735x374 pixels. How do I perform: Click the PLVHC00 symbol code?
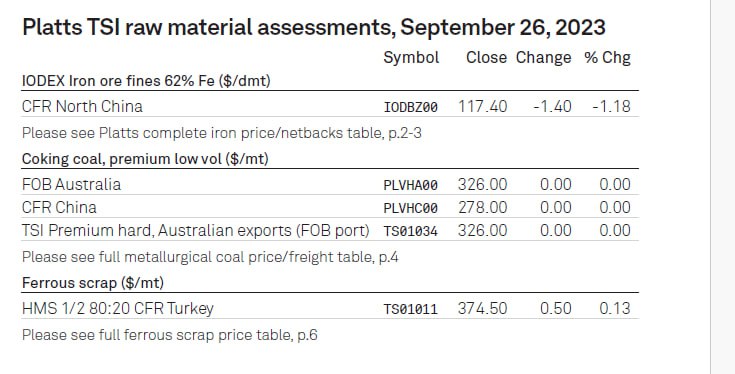pos(411,208)
